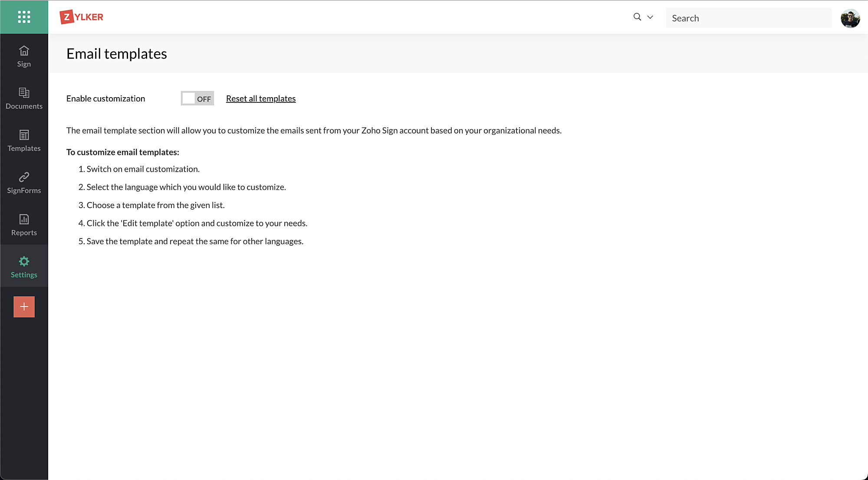Open the apps grid launcher icon
Image resolution: width=868 pixels, height=480 pixels.
(24, 17)
